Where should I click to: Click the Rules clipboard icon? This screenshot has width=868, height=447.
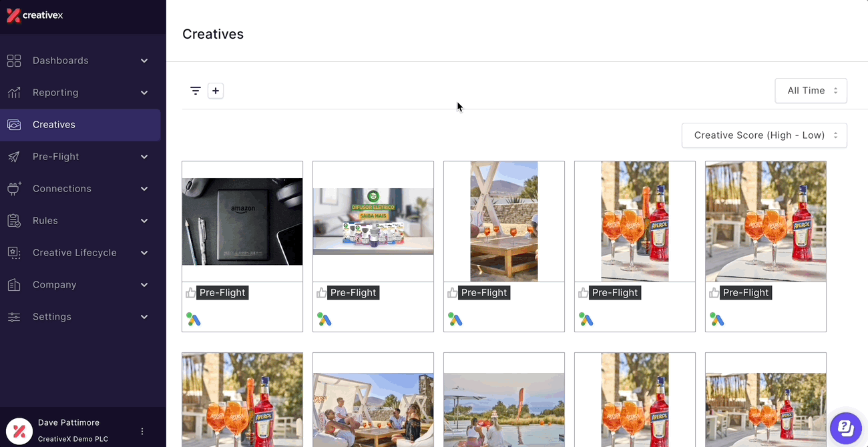pos(14,221)
